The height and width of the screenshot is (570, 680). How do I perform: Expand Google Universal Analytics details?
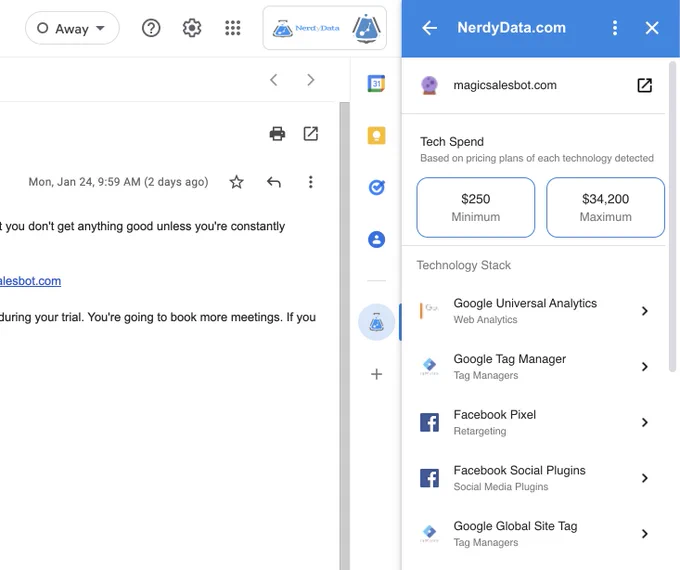pyautogui.click(x=644, y=311)
